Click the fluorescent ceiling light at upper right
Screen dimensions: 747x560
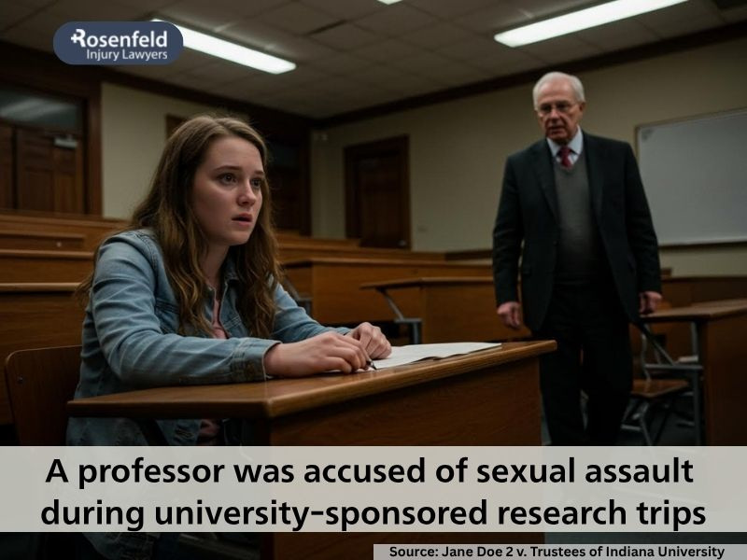point(591,21)
